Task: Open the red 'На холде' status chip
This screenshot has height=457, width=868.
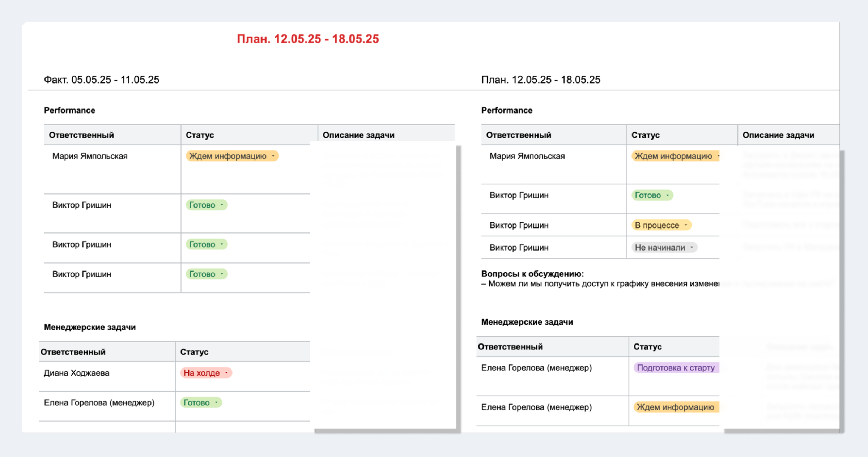Action: click(x=206, y=373)
